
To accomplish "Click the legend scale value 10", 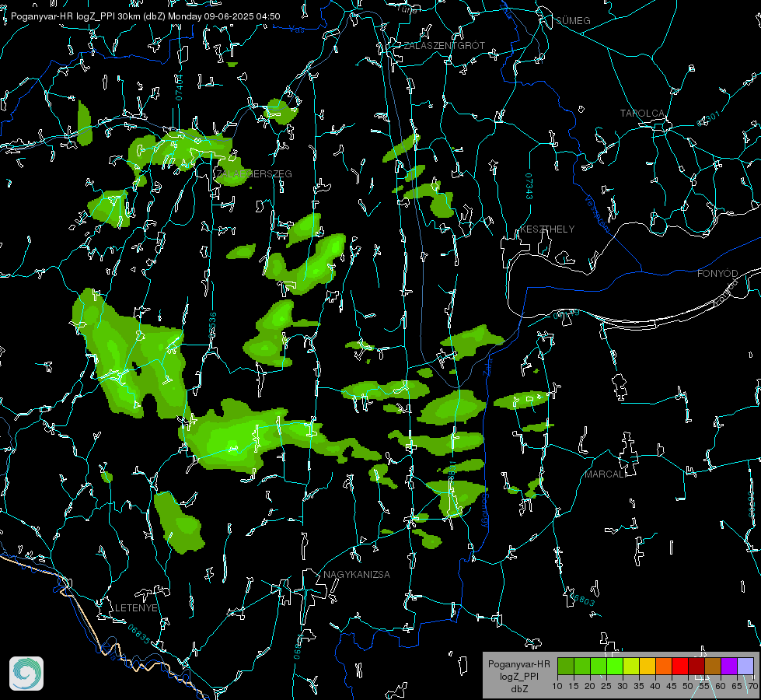I will (557, 686).
